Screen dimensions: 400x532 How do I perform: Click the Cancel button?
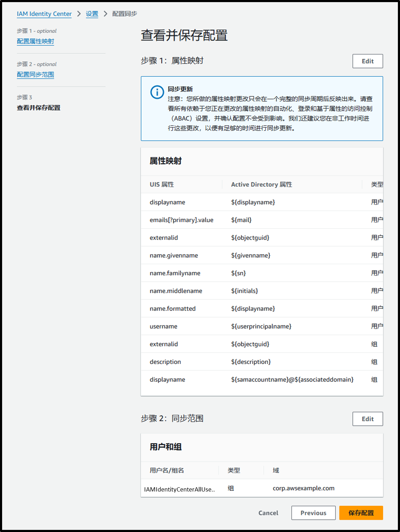pos(268,513)
